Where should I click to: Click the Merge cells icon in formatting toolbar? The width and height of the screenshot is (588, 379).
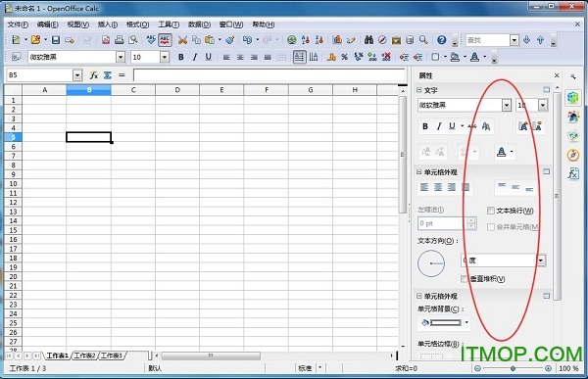[281, 57]
